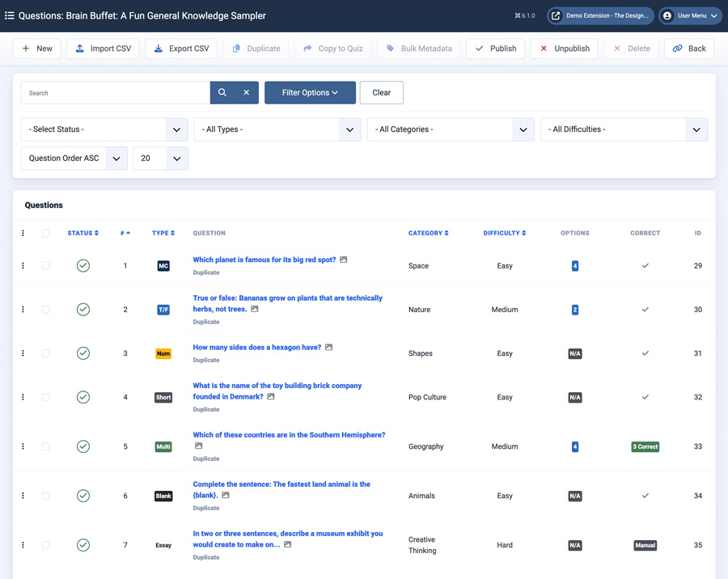Click image icon next to big red spot question
Viewport: 728px width, 579px height.
[x=343, y=260]
